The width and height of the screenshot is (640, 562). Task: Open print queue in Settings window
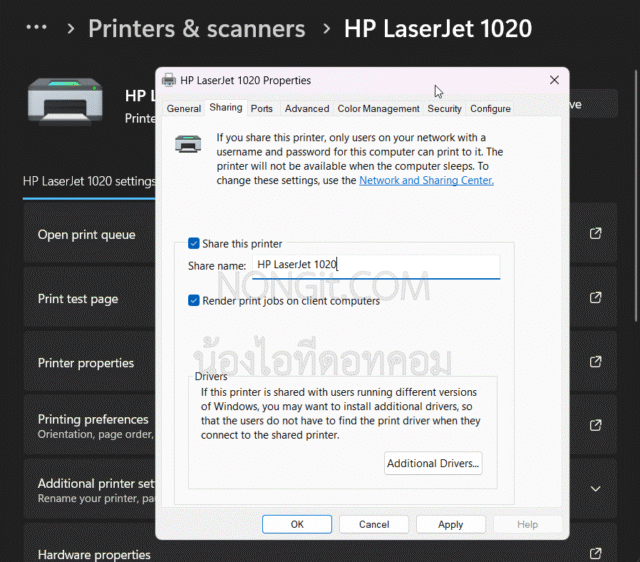click(89, 233)
